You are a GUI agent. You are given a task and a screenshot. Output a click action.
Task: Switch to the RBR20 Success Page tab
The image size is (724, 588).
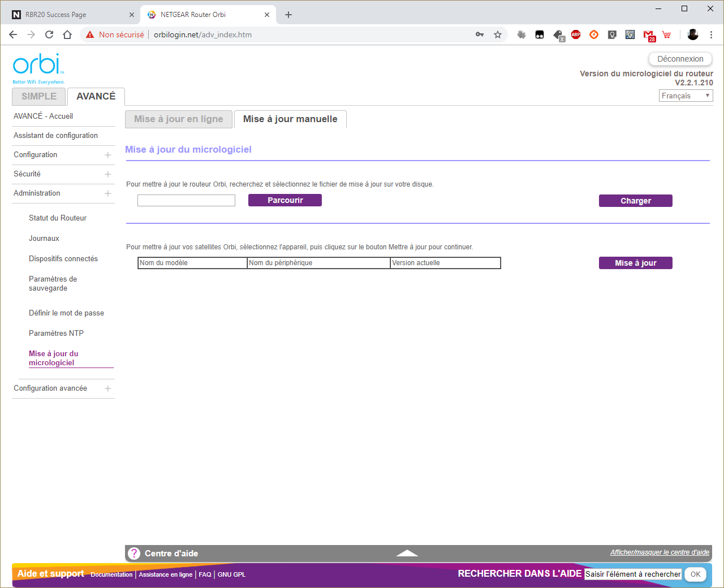pyautogui.click(x=71, y=15)
